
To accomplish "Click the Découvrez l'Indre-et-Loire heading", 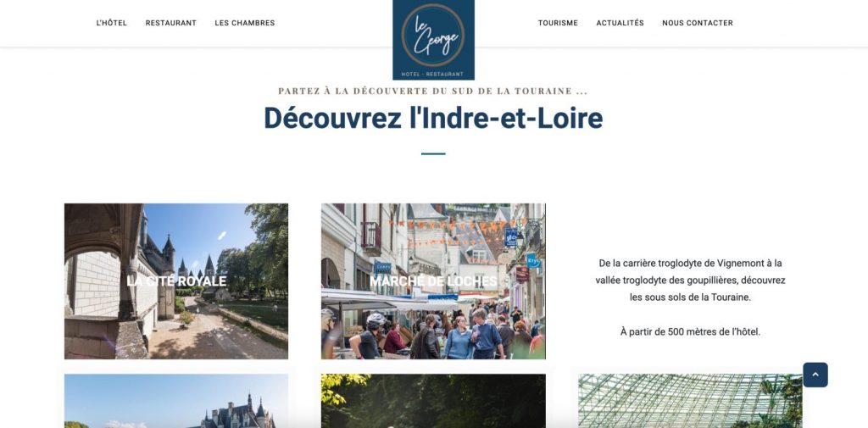I will (x=433, y=117).
